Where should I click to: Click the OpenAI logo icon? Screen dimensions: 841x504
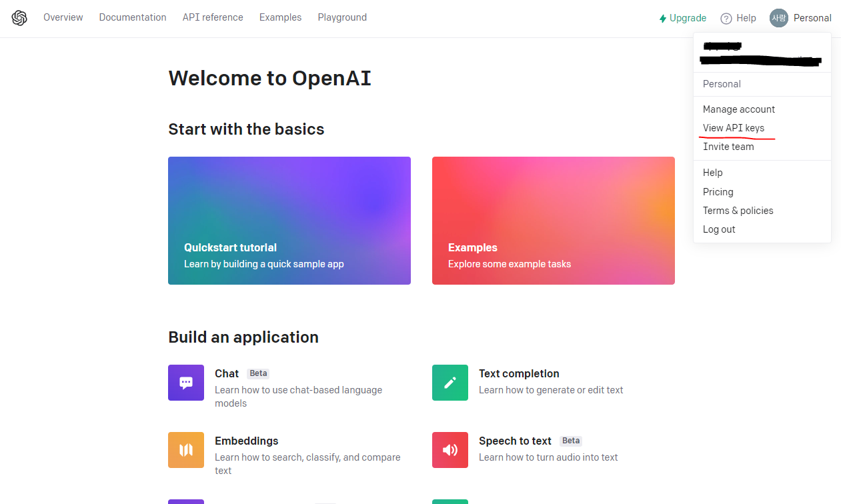coord(19,18)
